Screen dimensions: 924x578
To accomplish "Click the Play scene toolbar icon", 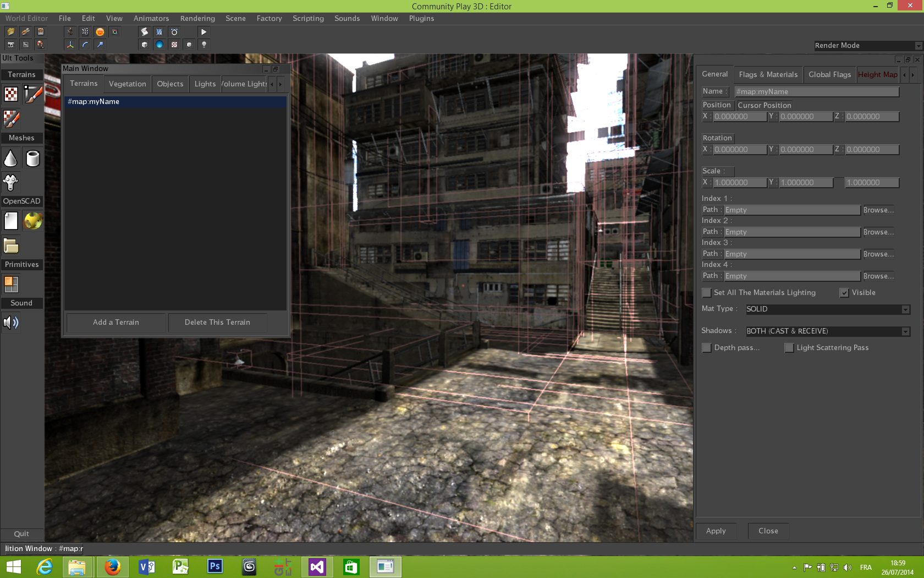I will [x=204, y=31].
